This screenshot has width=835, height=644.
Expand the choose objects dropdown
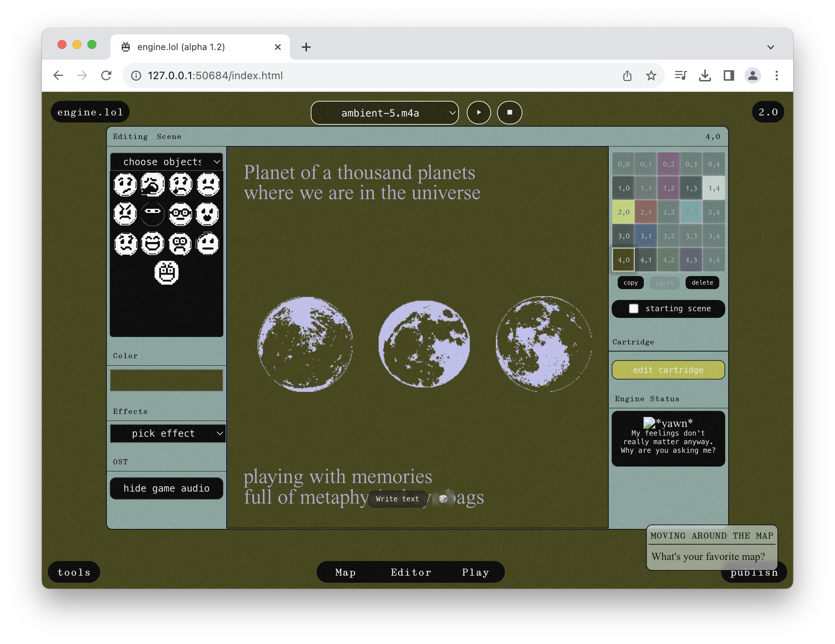pos(168,160)
